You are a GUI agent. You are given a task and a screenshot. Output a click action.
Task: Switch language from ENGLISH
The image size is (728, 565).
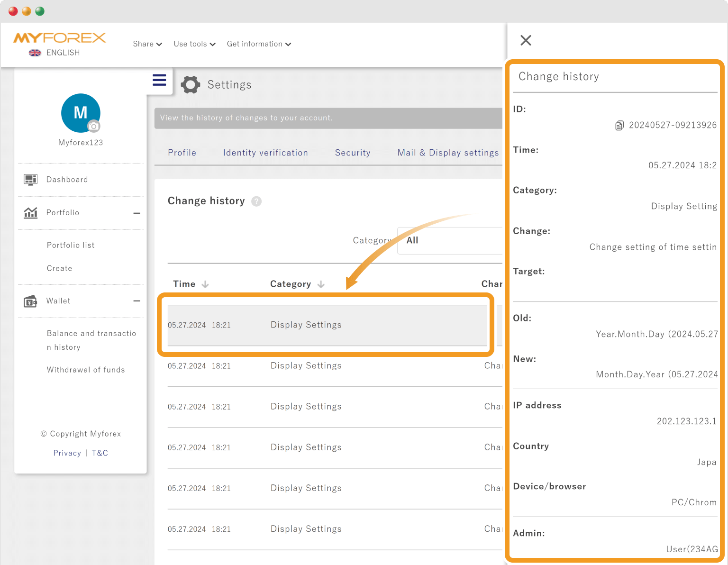pos(63,53)
